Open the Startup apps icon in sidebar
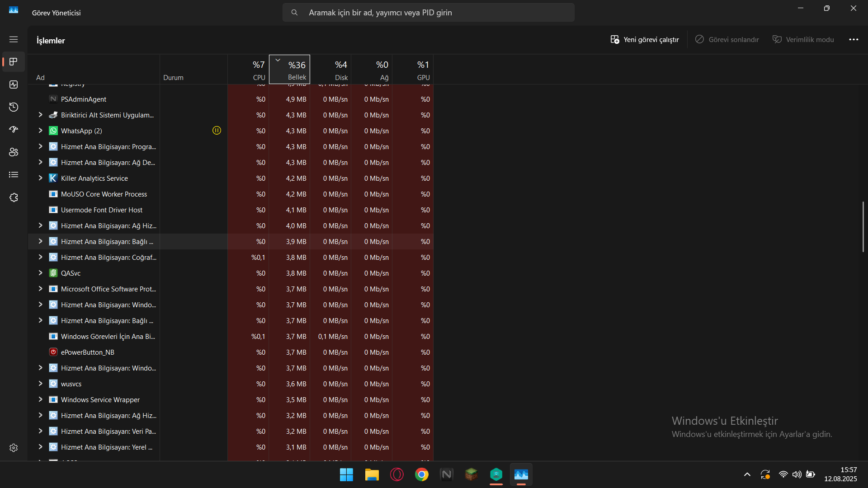Screen dimensions: 868x488 click(14, 130)
